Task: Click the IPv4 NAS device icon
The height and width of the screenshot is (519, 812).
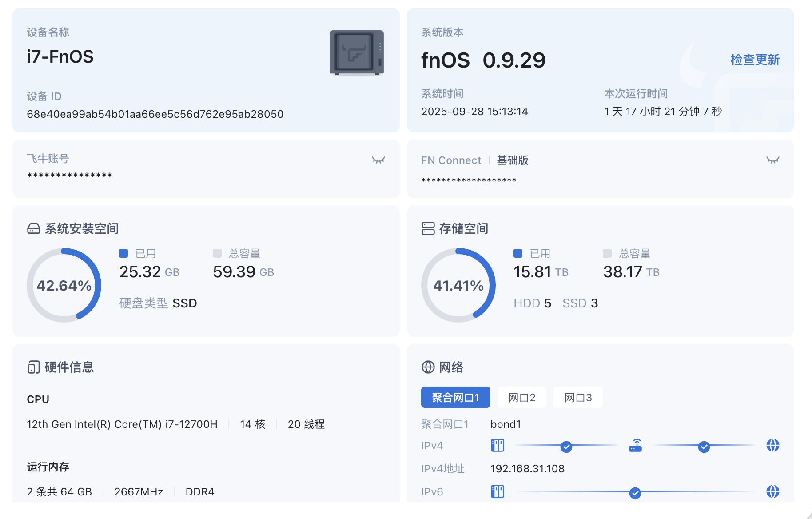Action: (497, 445)
